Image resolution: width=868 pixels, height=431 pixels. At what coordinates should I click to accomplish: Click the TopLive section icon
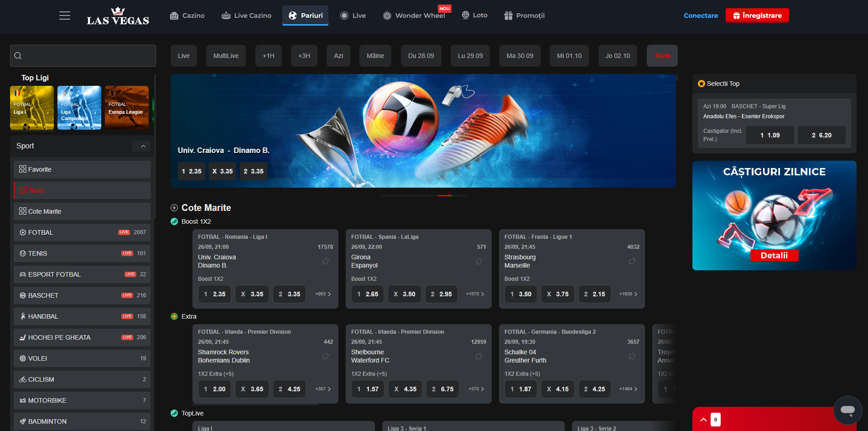(x=174, y=413)
